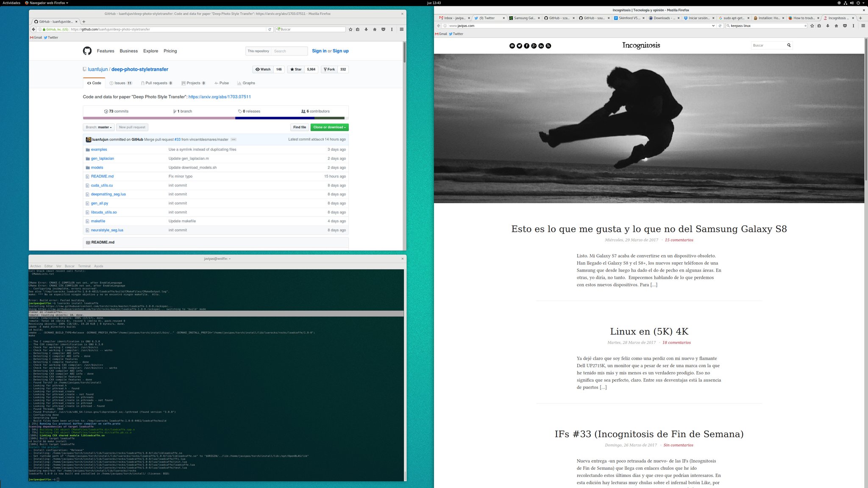Reload the javipas.com page

pyautogui.click(x=720, y=26)
